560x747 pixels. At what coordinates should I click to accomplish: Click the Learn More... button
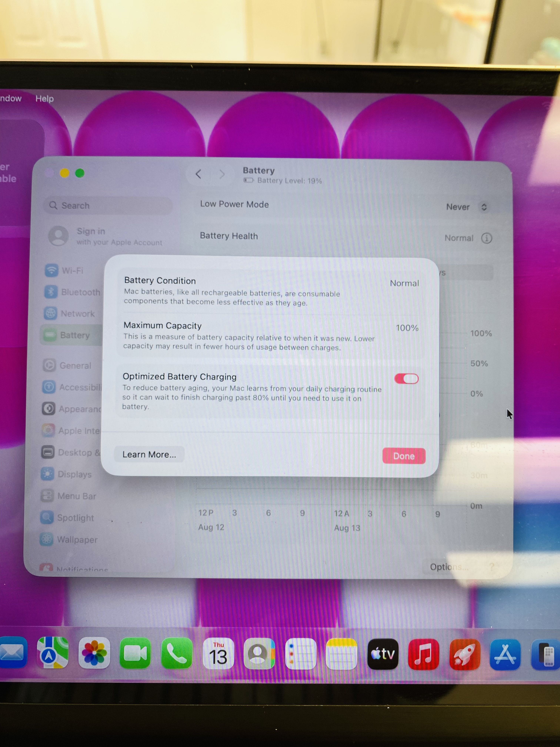pyautogui.click(x=149, y=454)
